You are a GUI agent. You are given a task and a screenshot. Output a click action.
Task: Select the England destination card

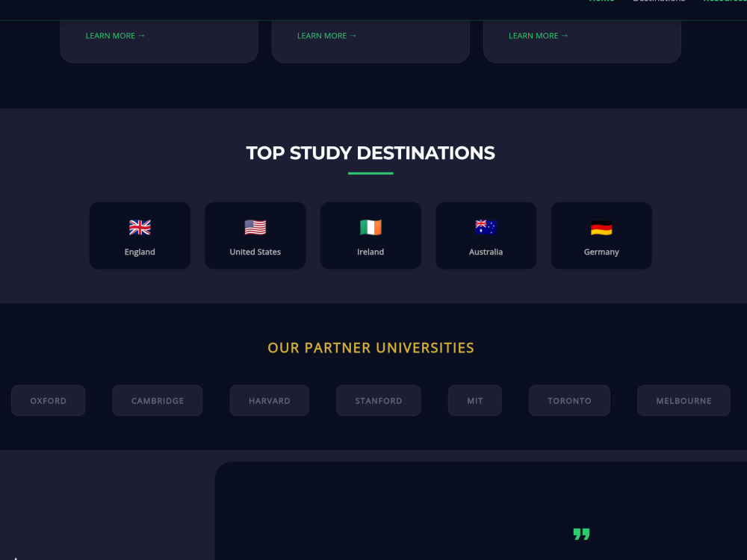pyautogui.click(x=140, y=235)
